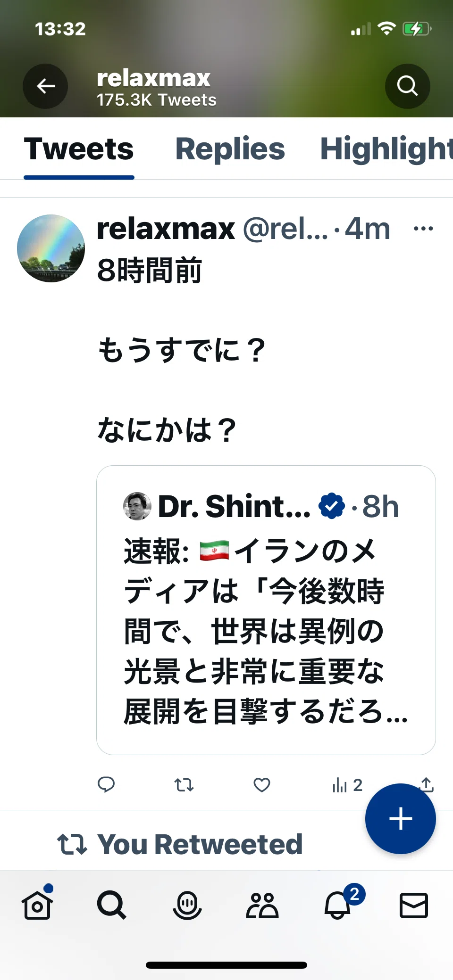This screenshot has width=453, height=980.
Task: Switch to the Replies tab
Action: tap(230, 149)
